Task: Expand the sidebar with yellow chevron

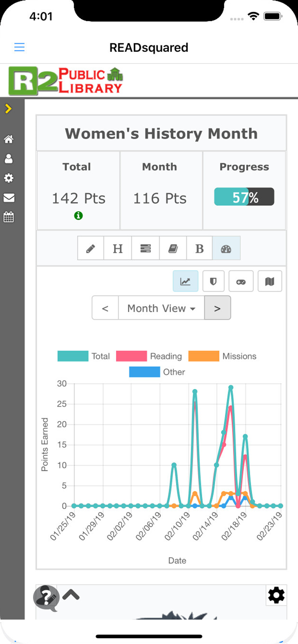Action: click(x=8, y=109)
